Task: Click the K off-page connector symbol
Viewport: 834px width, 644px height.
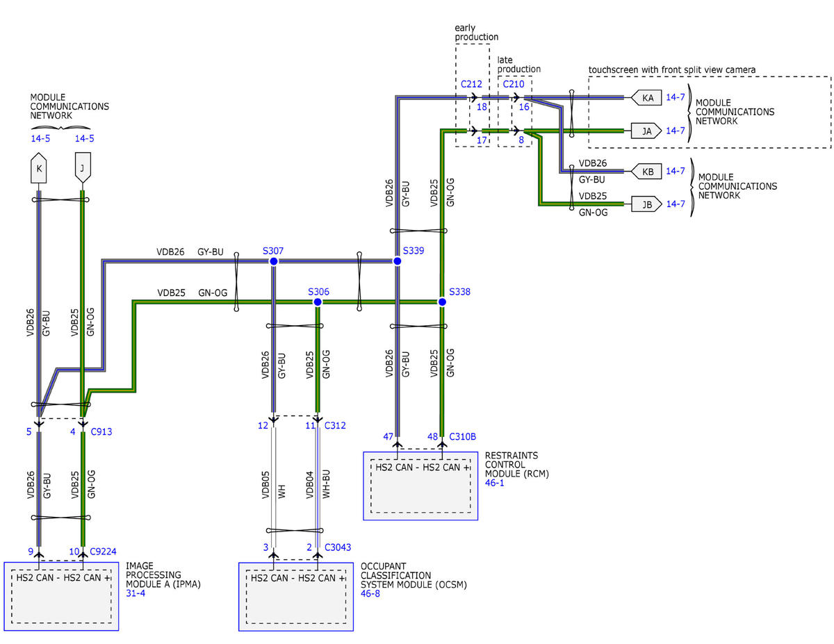Action: click(x=38, y=169)
